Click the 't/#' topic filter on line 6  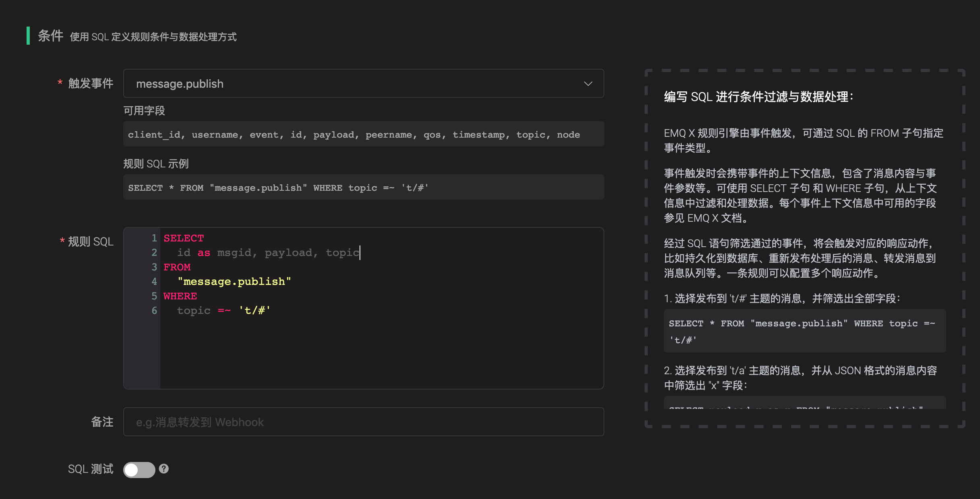click(254, 311)
